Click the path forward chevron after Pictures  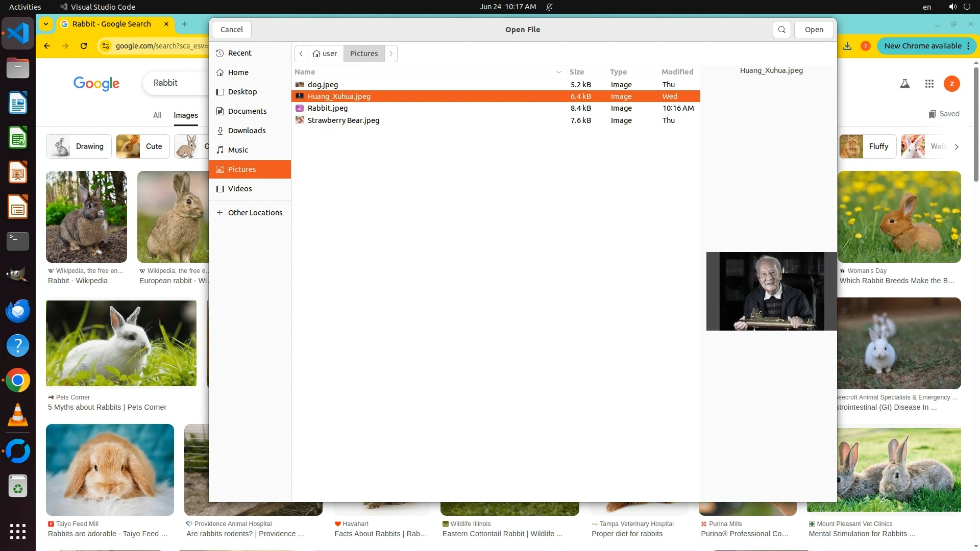391,54
